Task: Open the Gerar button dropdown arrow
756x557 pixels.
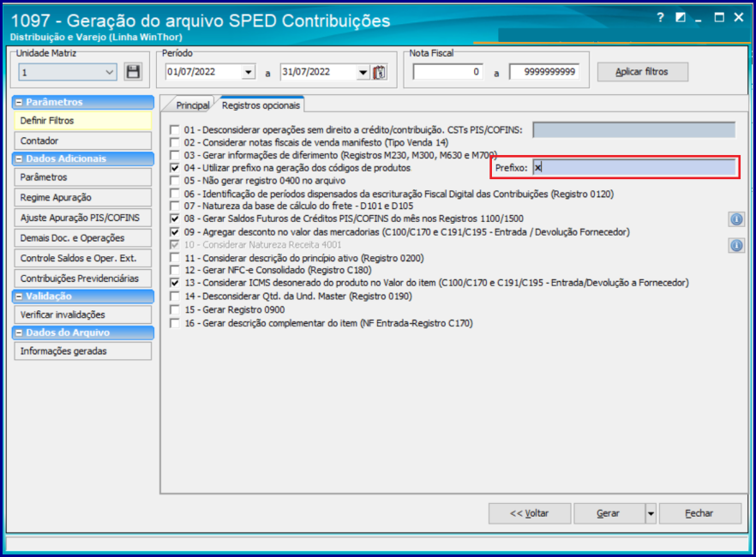Action: tap(651, 513)
